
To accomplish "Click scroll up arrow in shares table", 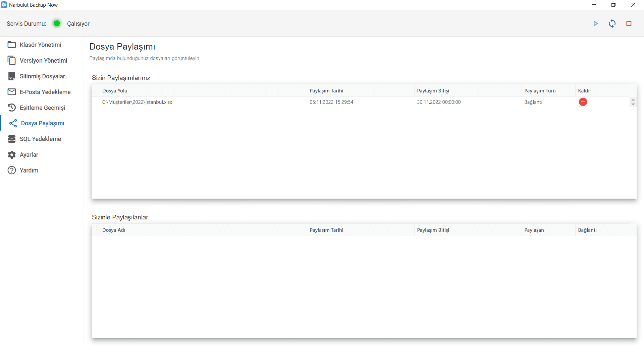I will click(633, 99).
